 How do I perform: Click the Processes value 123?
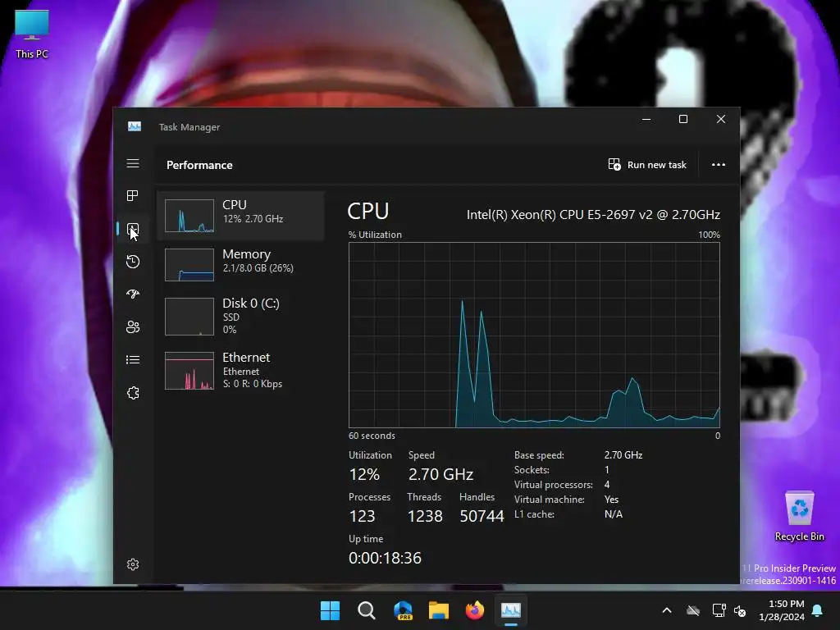tap(362, 517)
